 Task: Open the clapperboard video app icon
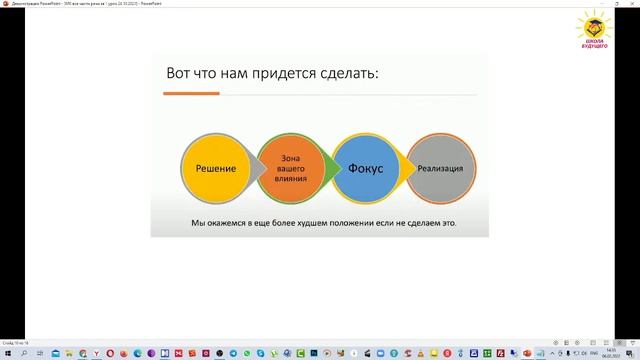point(367,353)
